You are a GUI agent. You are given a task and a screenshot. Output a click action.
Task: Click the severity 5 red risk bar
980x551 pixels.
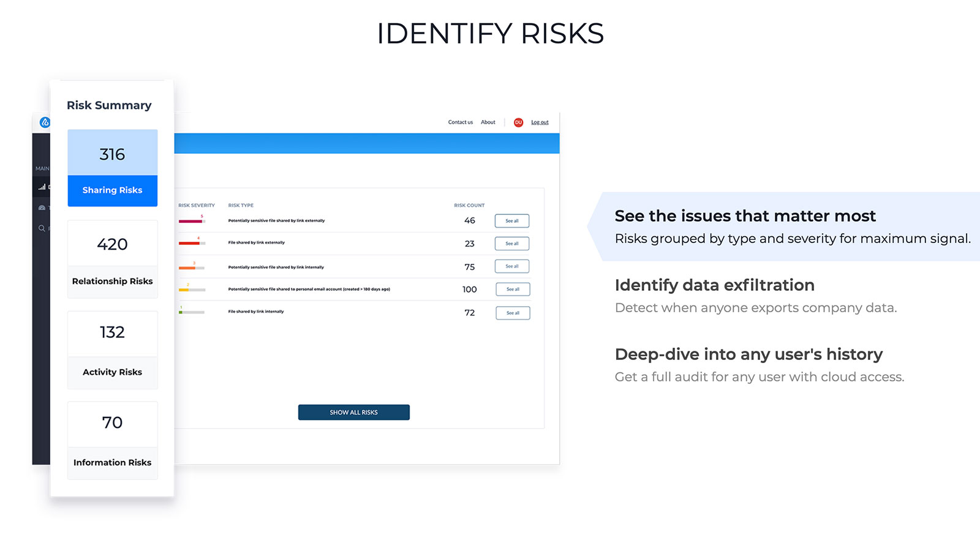192,221
